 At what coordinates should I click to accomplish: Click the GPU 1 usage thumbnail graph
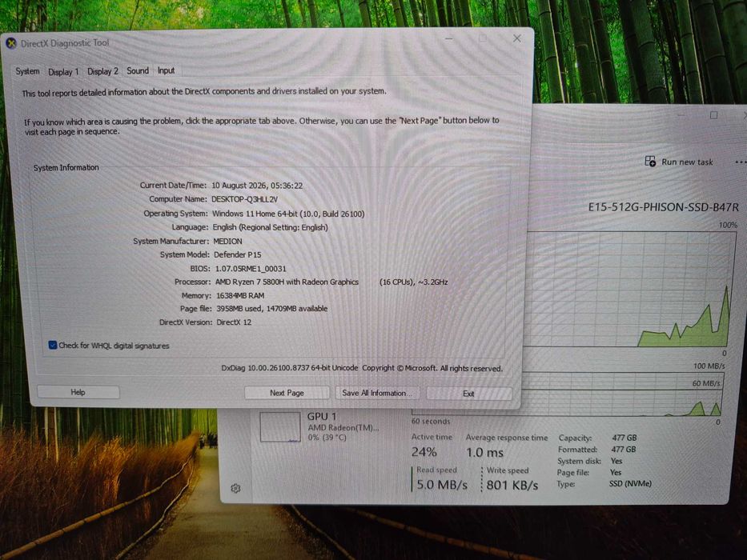(x=280, y=426)
